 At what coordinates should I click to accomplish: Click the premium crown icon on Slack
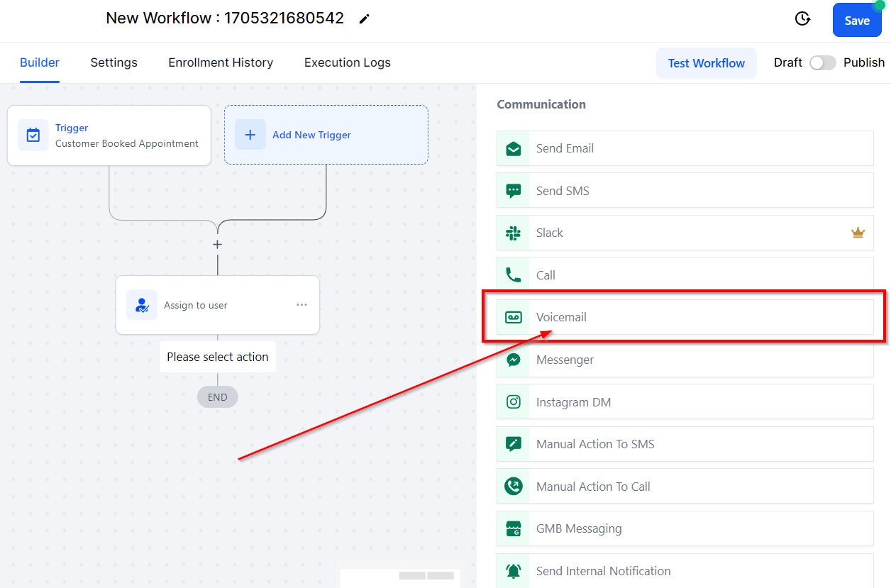(858, 233)
